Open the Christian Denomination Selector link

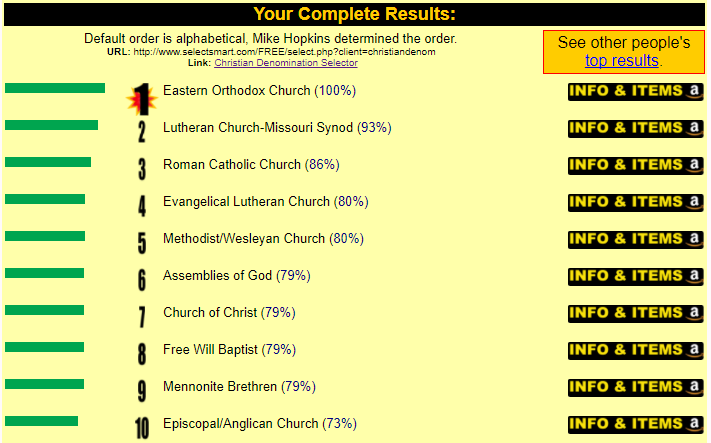[286, 63]
